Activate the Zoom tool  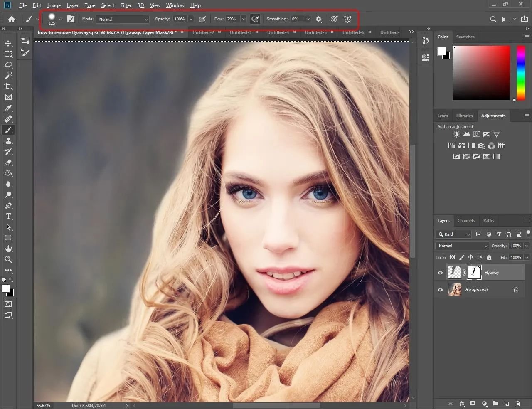8,259
